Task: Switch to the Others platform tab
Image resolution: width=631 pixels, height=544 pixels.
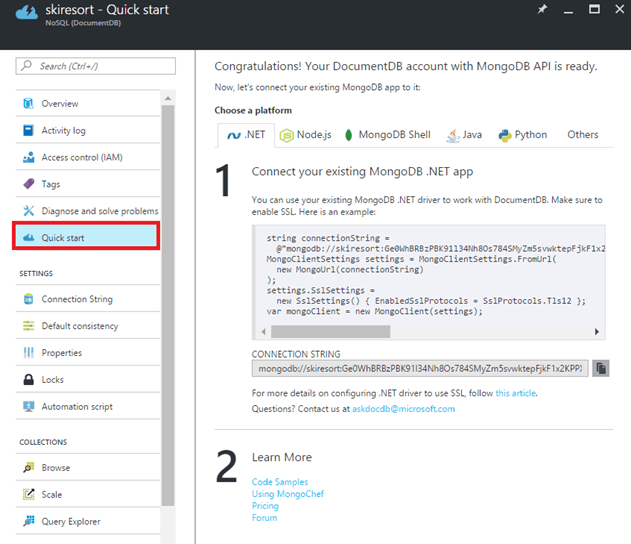Action: [582, 134]
